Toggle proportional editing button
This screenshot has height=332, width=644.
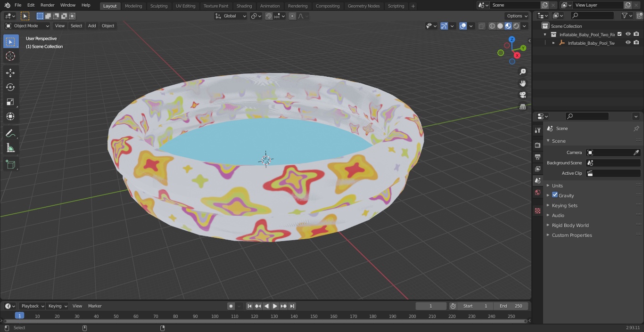(292, 16)
